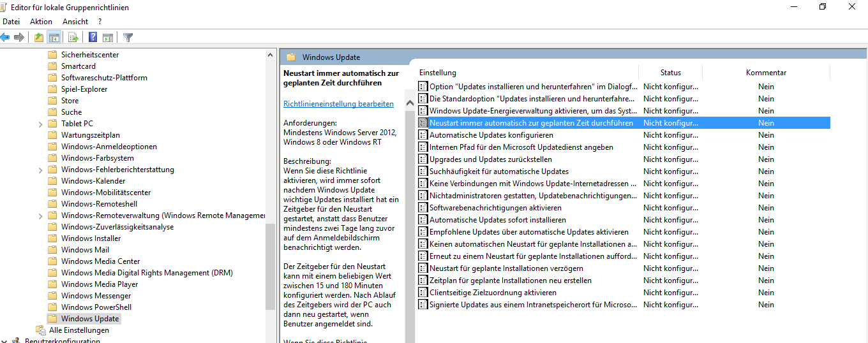The width and height of the screenshot is (868, 343).
Task: Sort by the Status column header
Action: point(671,73)
